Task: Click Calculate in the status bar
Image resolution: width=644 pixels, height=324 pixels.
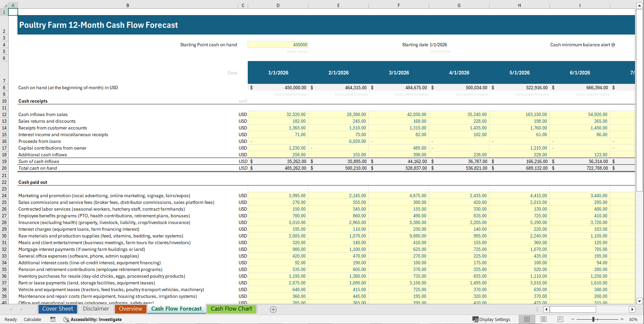Action: tap(32, 319)
